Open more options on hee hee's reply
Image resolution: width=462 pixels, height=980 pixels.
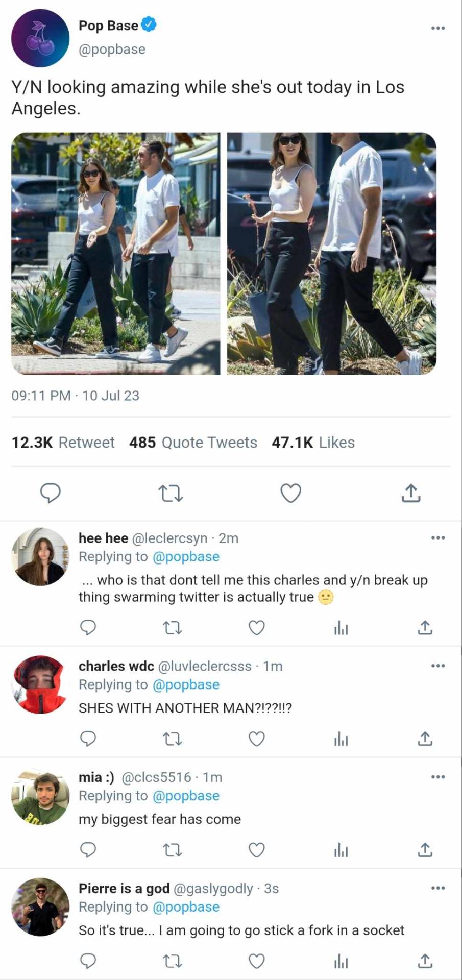click(x=437, y=537)
